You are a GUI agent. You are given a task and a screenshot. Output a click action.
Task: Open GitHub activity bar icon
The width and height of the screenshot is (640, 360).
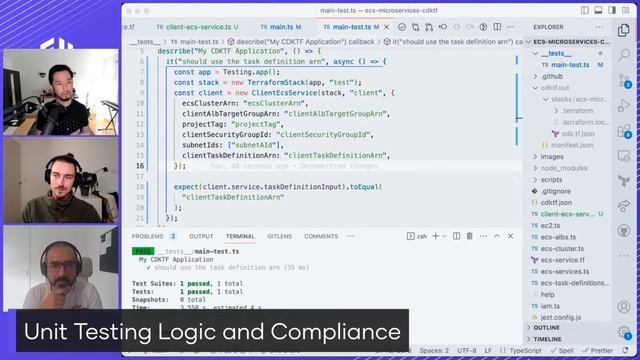[x=624, y=231]
